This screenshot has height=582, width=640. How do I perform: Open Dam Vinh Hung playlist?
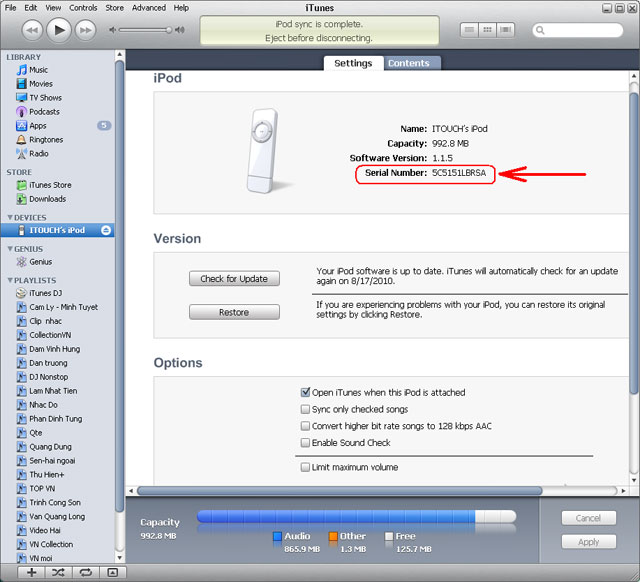tap(54, 349)
